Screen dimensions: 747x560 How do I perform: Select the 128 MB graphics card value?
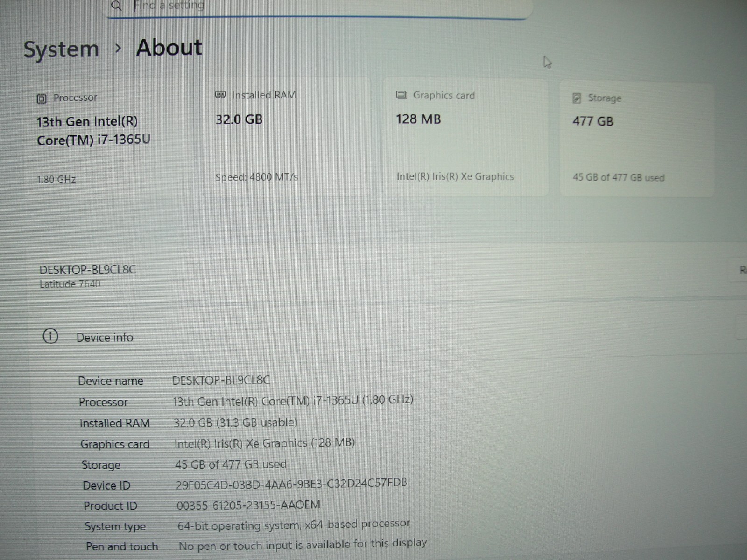[x=418, y=119]
